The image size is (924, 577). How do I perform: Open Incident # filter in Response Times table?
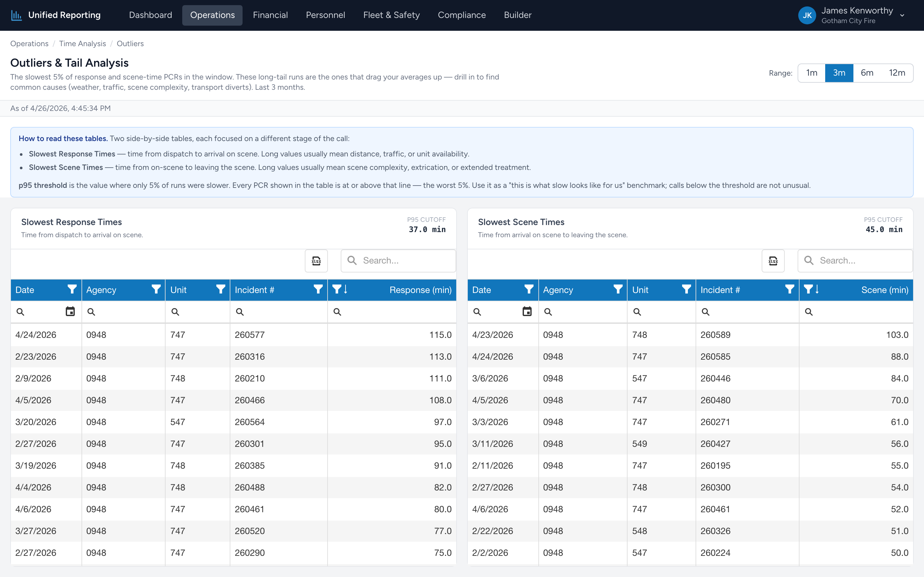tap(318, 290)
